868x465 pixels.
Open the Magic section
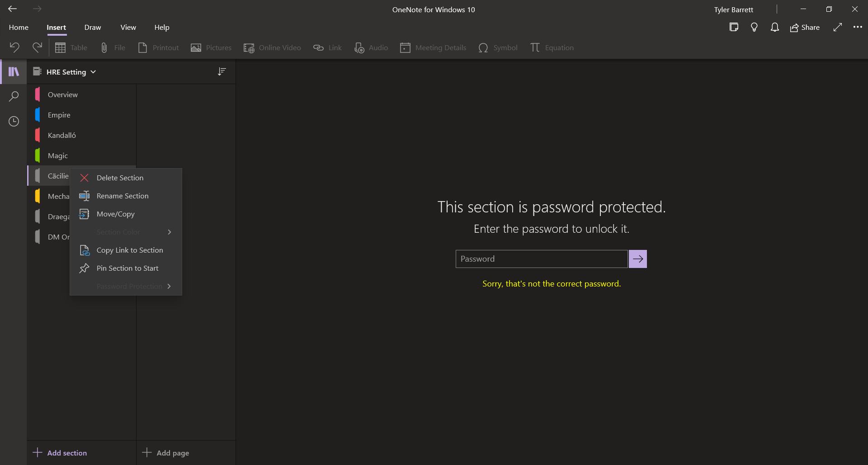tap(82, 155)
